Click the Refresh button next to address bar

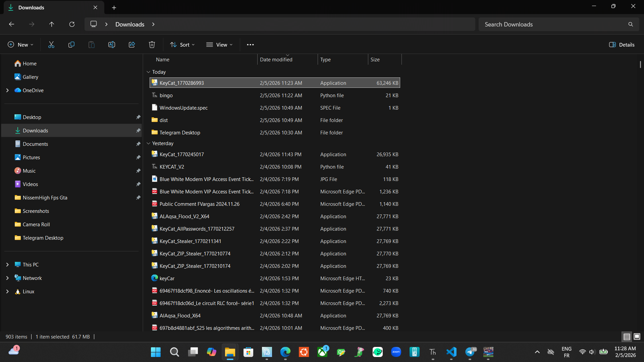pos(72,24)
